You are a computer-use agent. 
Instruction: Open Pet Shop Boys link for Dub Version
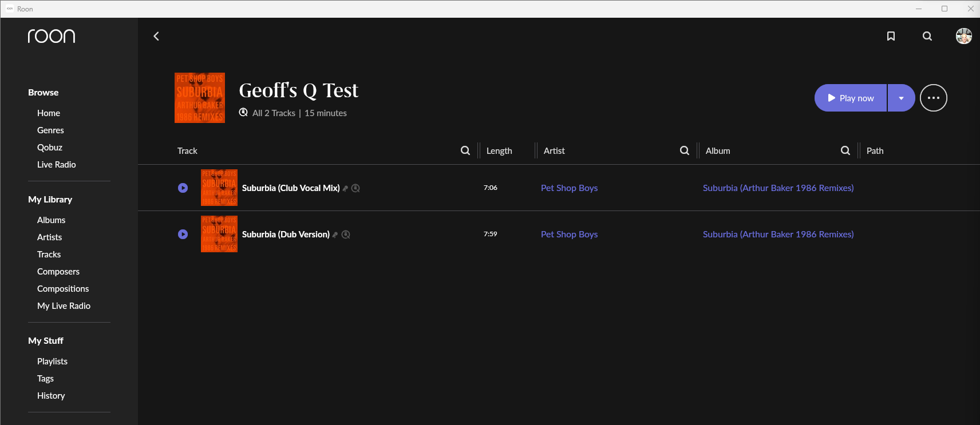click(570, 235)
